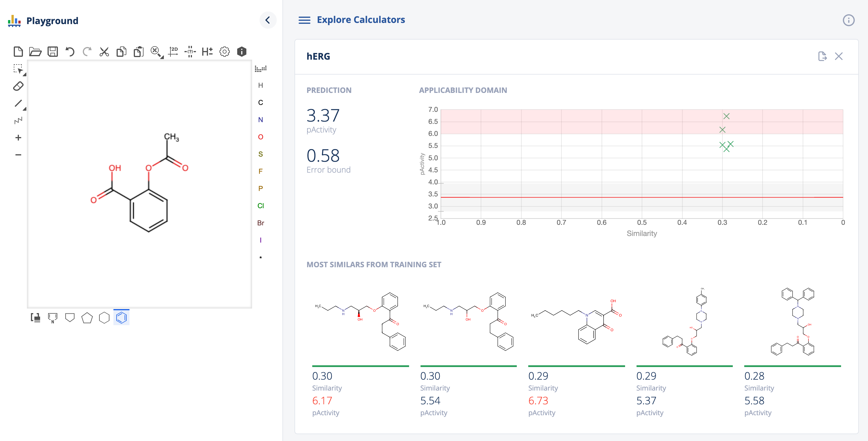
Task: Open the Explore Calculators hamburger menu
Action: pyautogui.click(x=304, y=20)
